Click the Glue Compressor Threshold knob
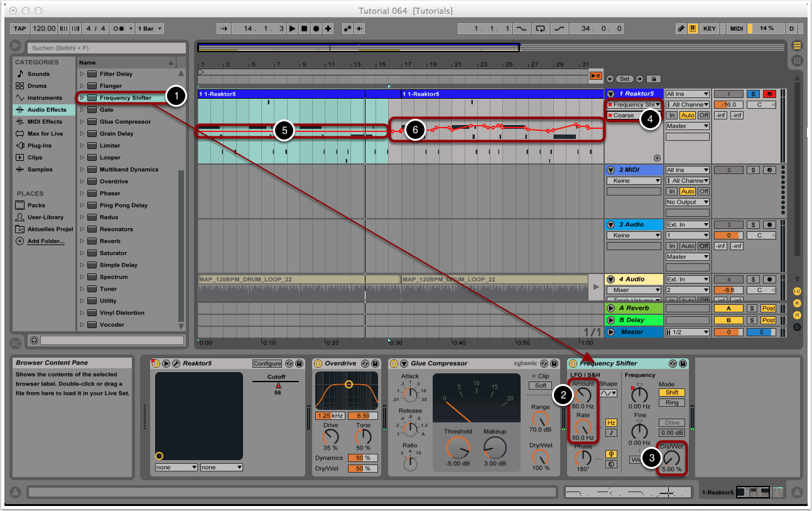 (457, 447)
